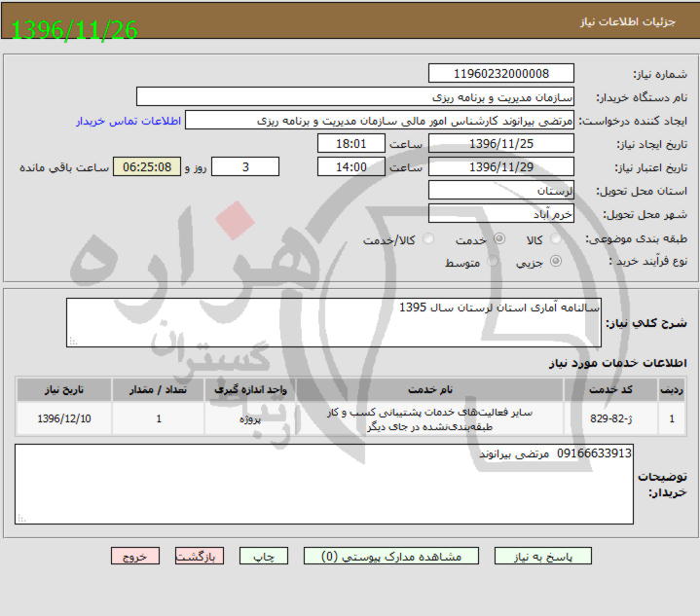Click the نوع فرآیند خرید label
The height and width of the screenshot is (616, 700).
648,261
